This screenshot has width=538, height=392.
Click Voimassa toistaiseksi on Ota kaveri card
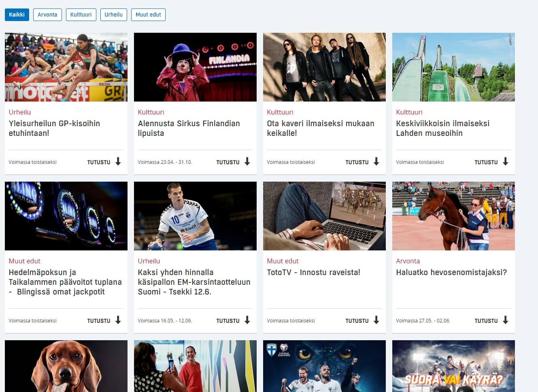click(x=291, y=162)
